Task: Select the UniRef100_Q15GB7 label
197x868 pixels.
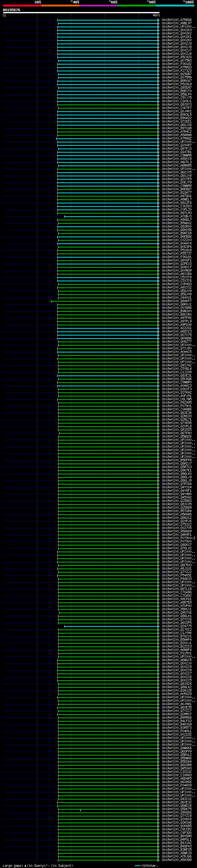Action: (176, 74)
